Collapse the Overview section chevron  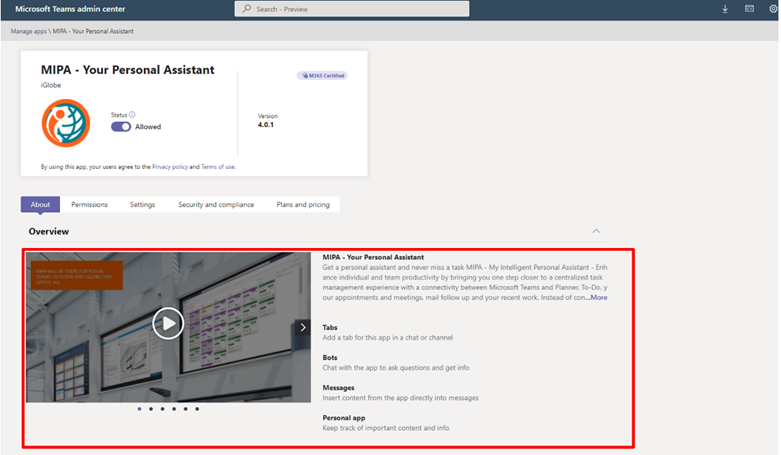[x=596, y=231]
